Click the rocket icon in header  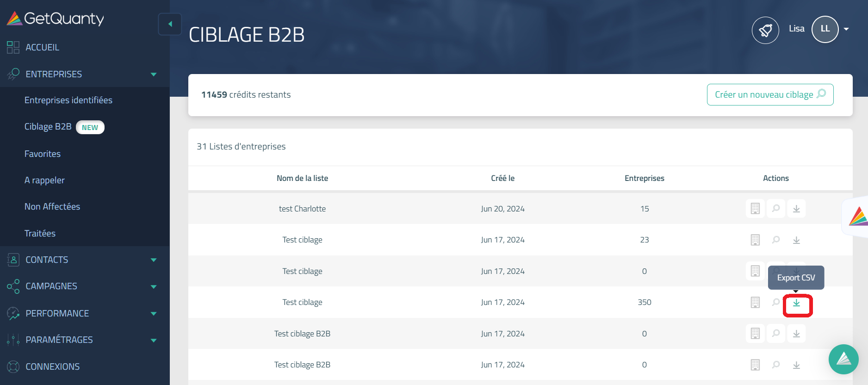(x=765, y=30)
